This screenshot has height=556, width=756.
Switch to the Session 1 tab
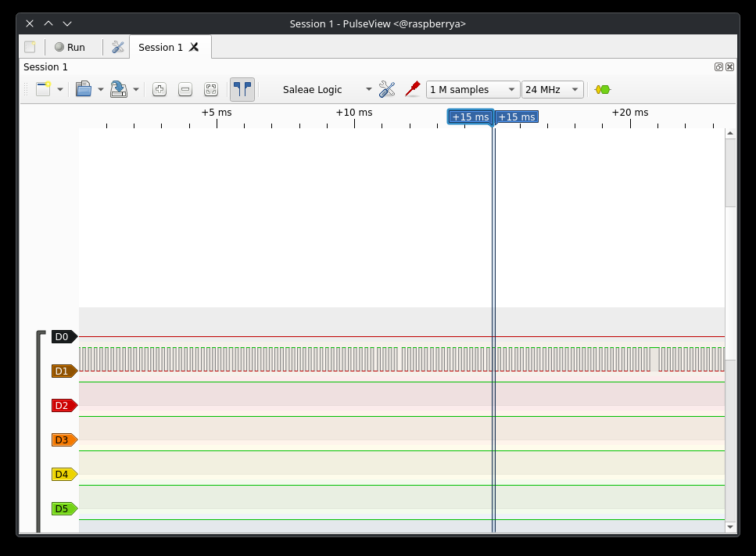click(x=160, y=47)
